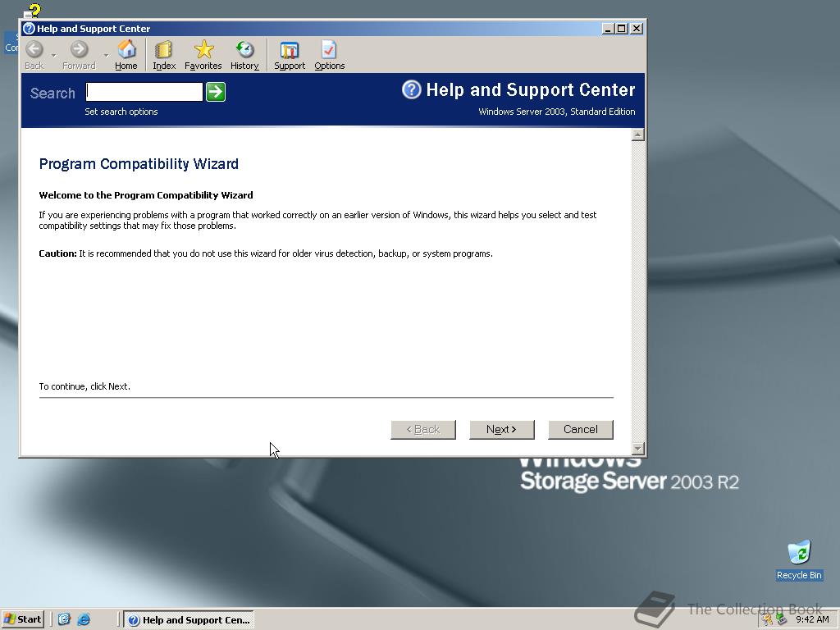This screenshot has width=840, height=630.
Task: Click Show Desktop quick launch icon
Action: (64, 619)
